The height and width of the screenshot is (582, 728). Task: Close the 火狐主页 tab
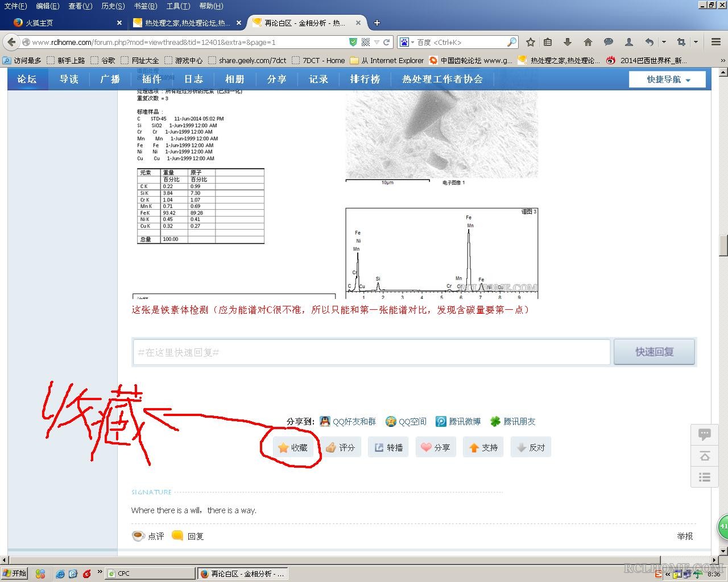(119, 23)
